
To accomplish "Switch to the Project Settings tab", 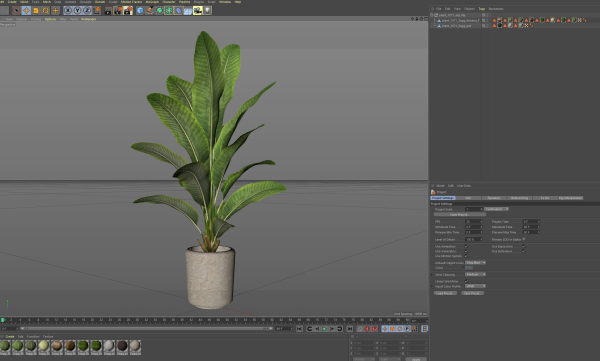I will pos(443,198).
